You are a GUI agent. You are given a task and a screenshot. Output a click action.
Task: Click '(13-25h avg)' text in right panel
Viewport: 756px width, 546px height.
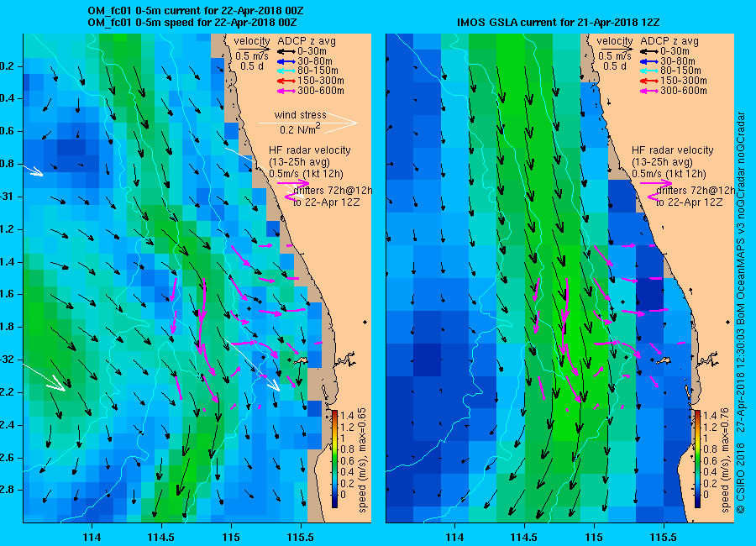(663, 162)
